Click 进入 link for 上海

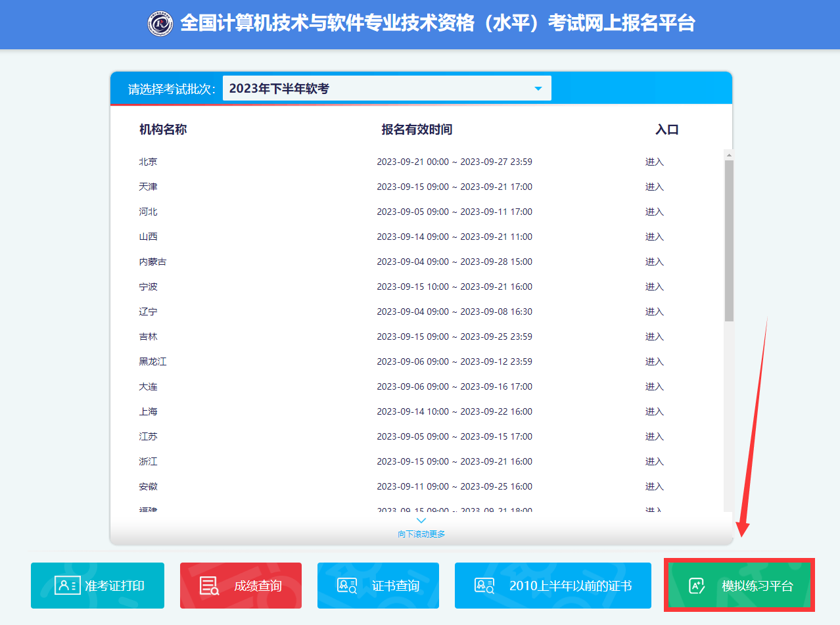point(654,411)
